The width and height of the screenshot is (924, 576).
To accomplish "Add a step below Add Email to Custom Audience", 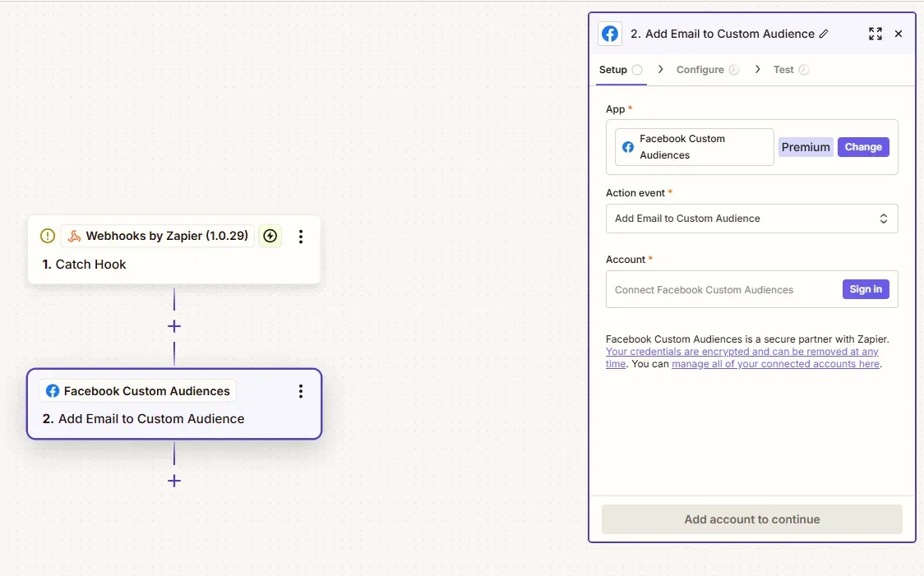I will click(173, 482).
